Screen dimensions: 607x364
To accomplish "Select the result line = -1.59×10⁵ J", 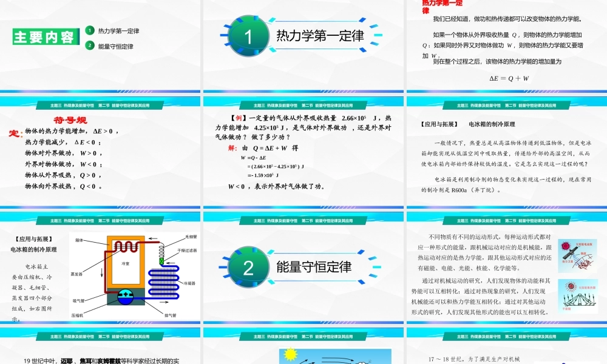I will 263,175.
